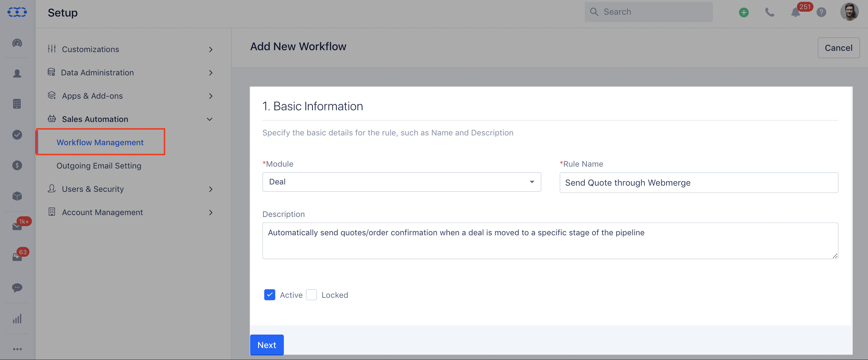Open the Account Management menu label
Image resolution: width=868 pixels, height=360 pixels.
(x=103, y=212)
